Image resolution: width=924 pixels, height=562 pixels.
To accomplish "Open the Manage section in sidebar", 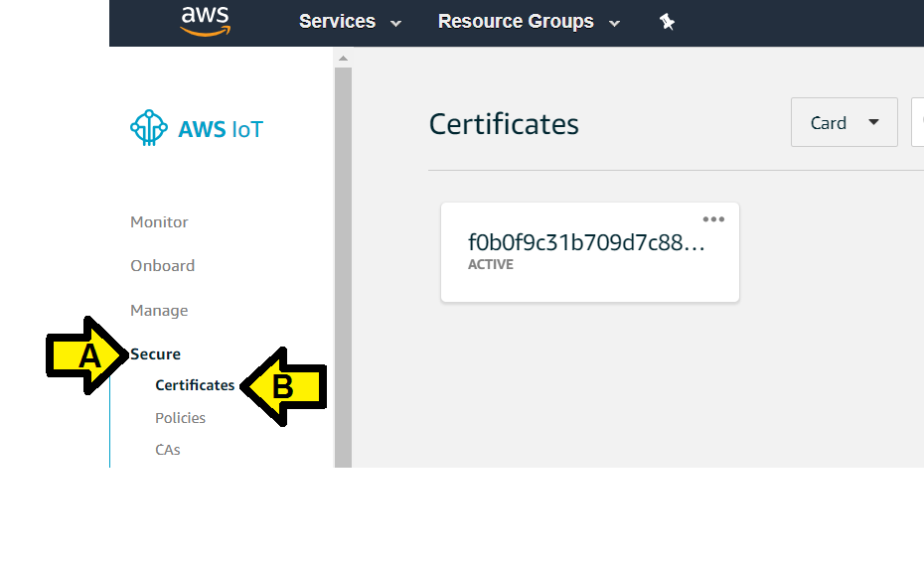I will tap(159, 311).
